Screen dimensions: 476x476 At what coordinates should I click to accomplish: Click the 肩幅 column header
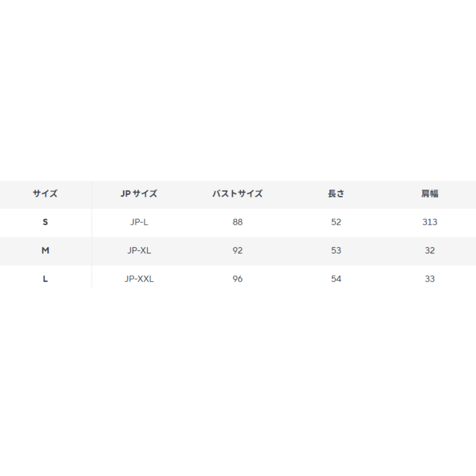pyautogui.click(x=430, y=193)
